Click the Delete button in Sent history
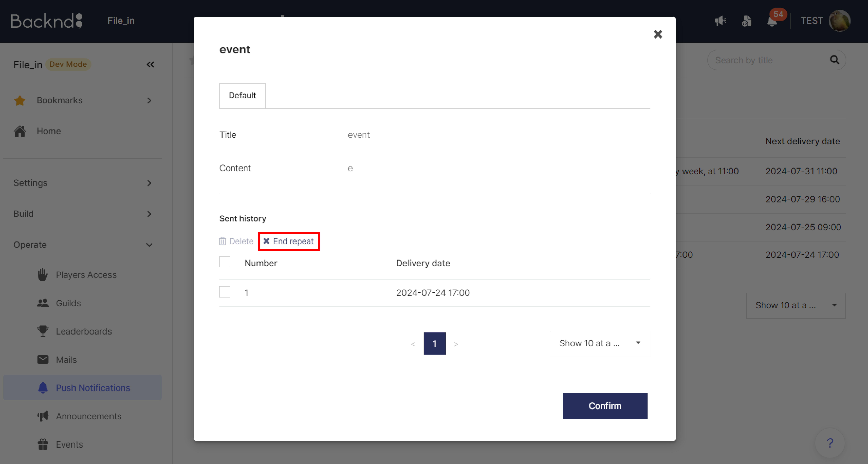Screen dimensions: 868x464 [x=236, y=241]
